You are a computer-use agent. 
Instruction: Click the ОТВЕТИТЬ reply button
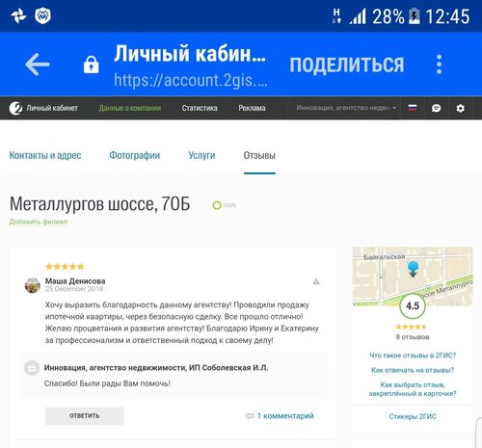[85, 416]
